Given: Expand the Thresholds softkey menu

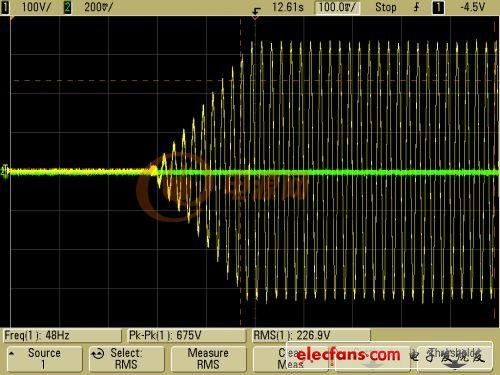Looking at the screenshot, I should (455, 358).
